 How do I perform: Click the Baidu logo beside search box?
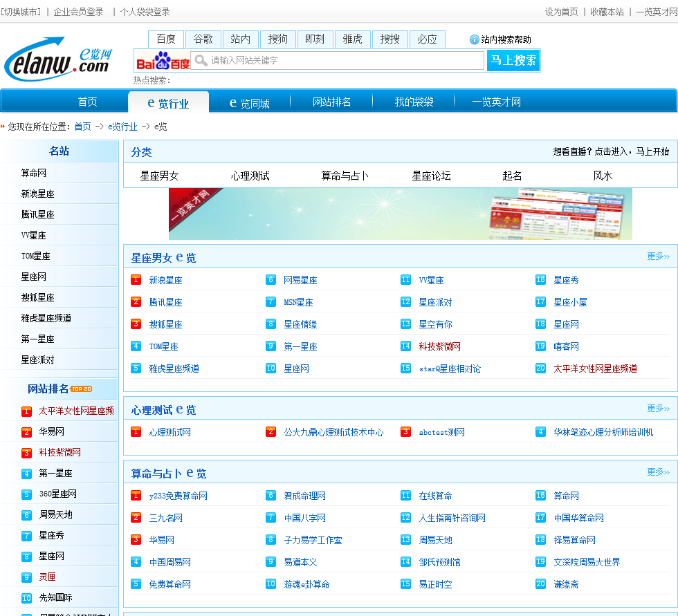[163, 60]
